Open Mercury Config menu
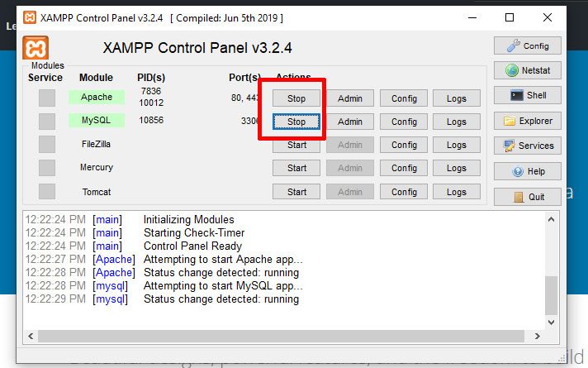 click(404, 168)
